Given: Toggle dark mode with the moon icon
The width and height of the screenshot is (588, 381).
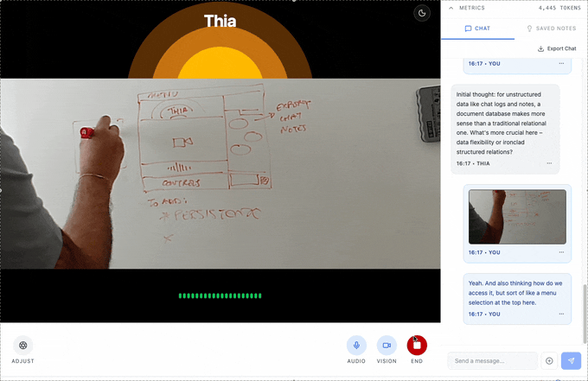Looking at the screenshot, I should click(422, 13).
